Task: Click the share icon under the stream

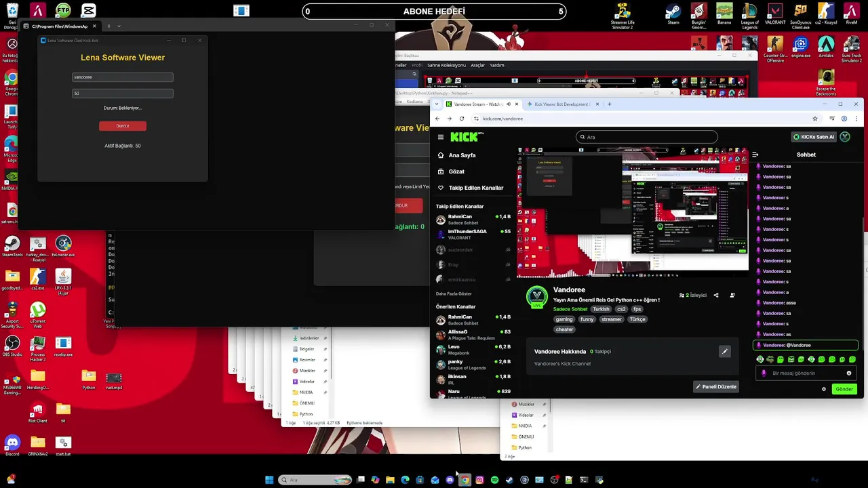Action: tap(716, 296)
